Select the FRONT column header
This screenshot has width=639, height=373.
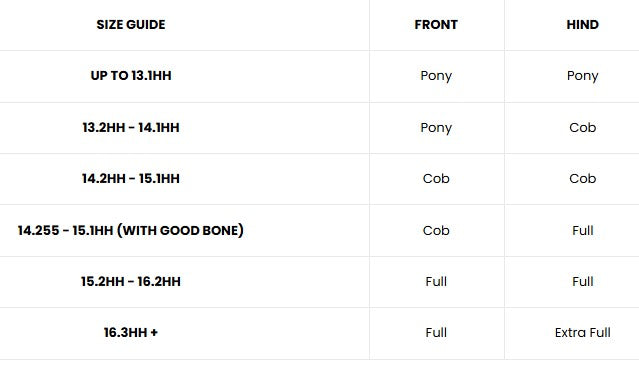pos(436,24)
